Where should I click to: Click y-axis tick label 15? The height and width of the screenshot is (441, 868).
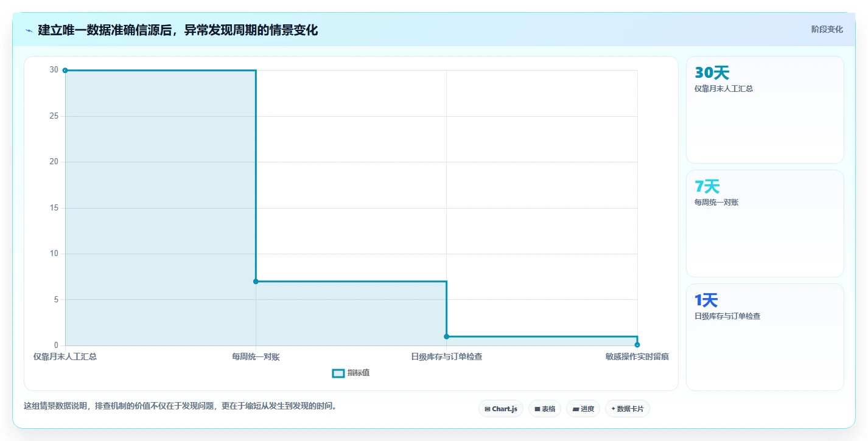54,207
